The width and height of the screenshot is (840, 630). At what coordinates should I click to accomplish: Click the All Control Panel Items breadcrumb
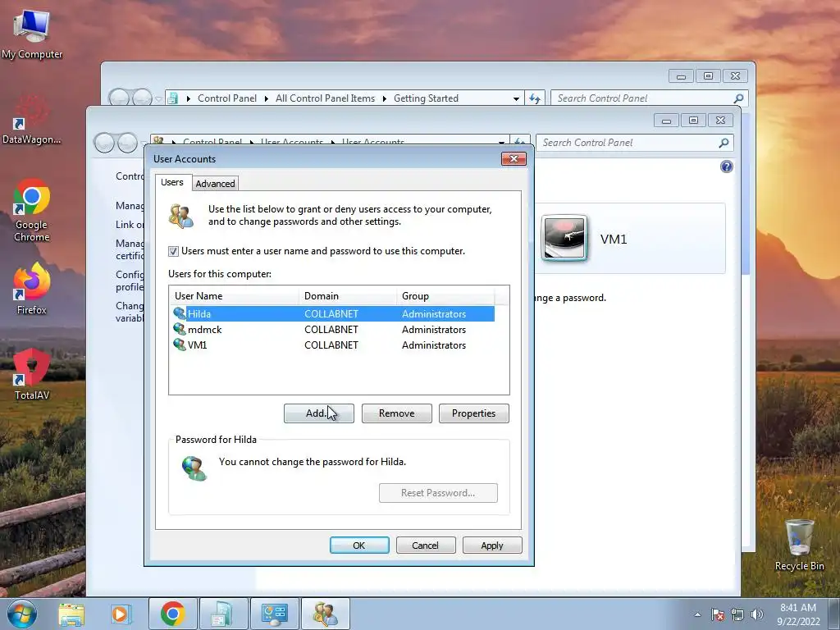[x=325, y=98]
